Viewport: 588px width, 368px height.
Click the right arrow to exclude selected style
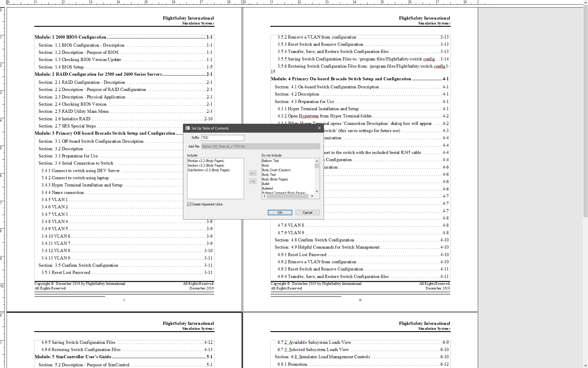(x=253, y=181)
